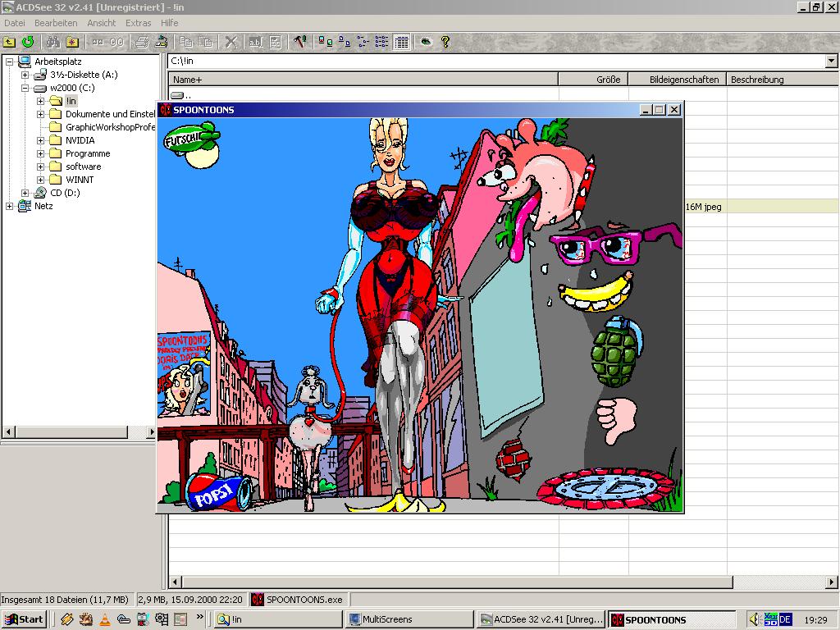Click the volume speaker tray icon

pos(755,619)
